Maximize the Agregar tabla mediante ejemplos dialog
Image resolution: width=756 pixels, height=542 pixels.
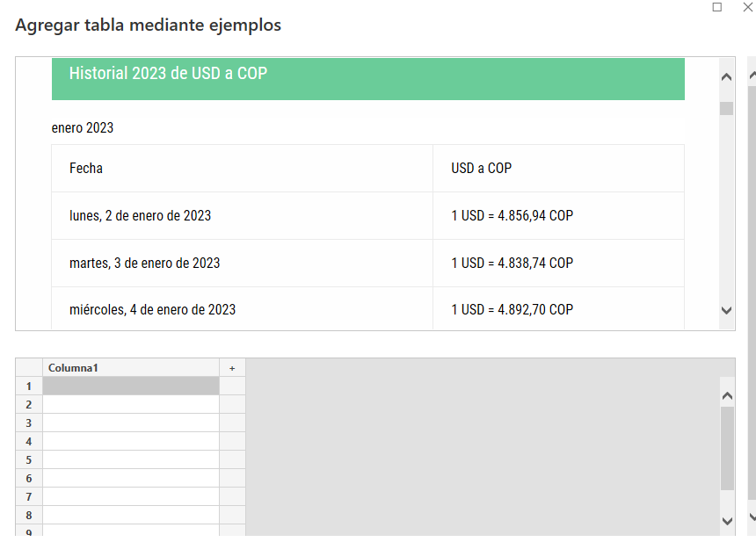point(717,7)
